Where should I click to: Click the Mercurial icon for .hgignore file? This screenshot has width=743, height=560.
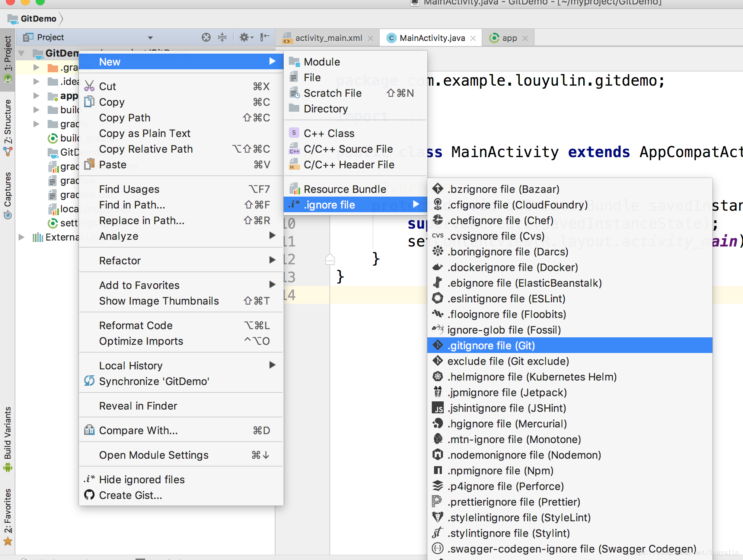coord(438,424)
